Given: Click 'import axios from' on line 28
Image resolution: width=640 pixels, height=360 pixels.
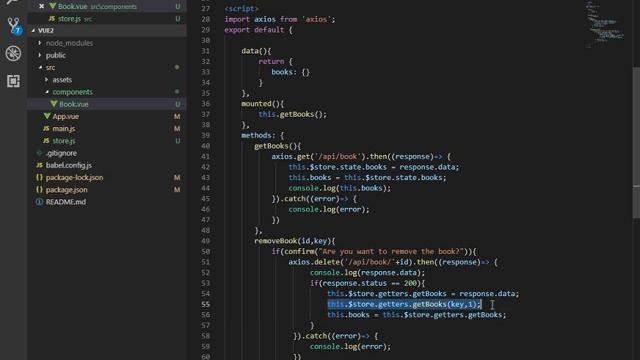Looking at the screenshot, I should click(261, 19).
